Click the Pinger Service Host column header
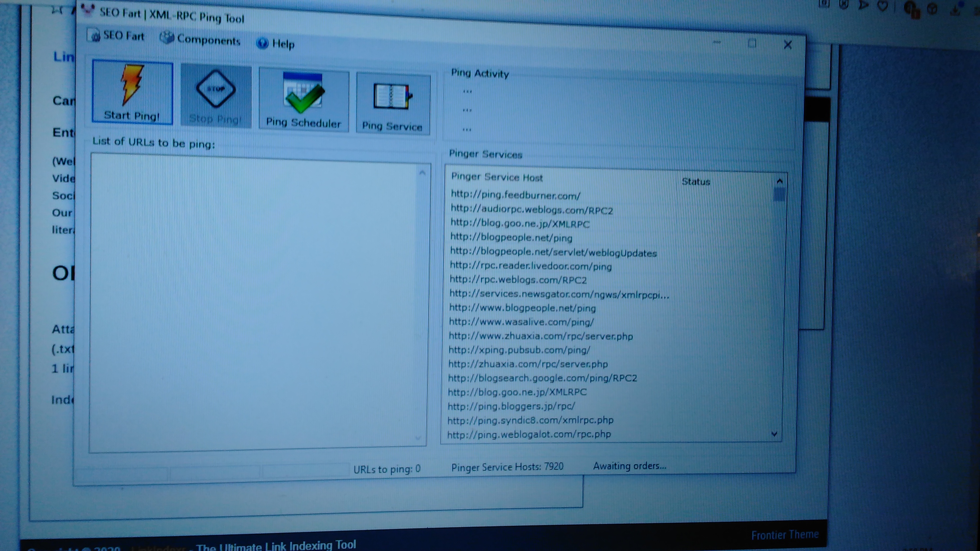 [497, 177]
